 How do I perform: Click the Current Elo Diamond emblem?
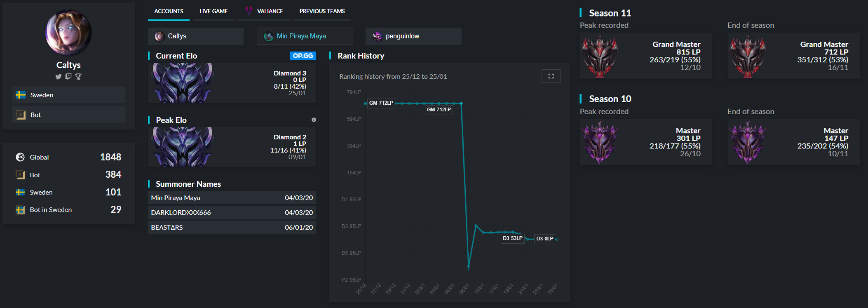pos(183,83)
